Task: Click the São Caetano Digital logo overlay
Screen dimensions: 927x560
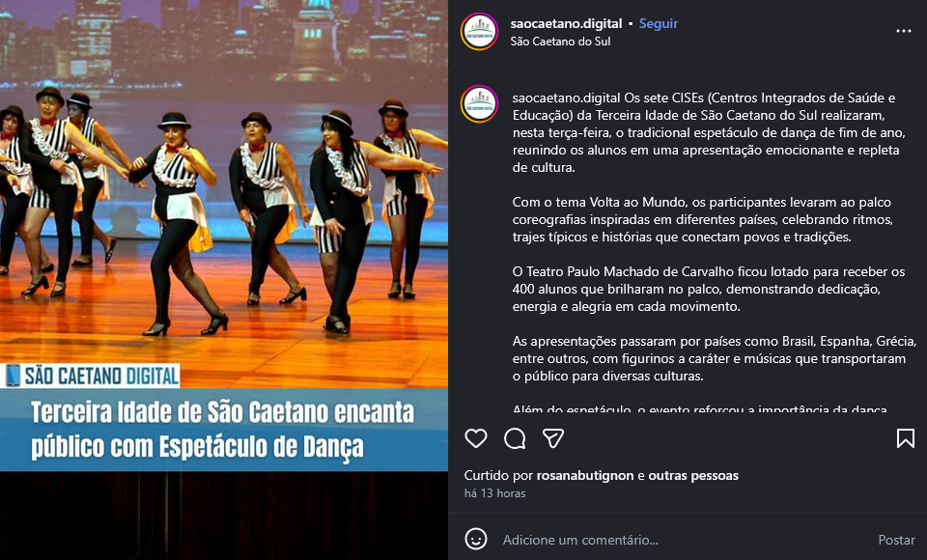Action: (91, 376)
